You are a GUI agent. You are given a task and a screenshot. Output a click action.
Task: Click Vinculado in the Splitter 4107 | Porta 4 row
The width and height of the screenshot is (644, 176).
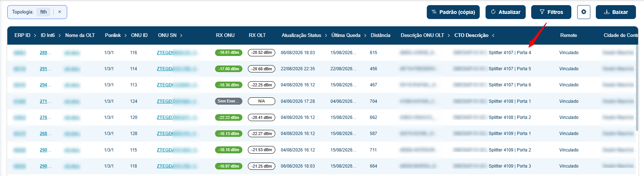click(569, 53)
